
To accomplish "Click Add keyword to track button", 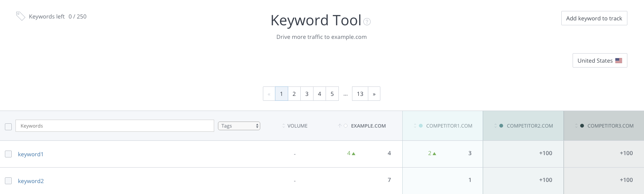I will point(594,18).
